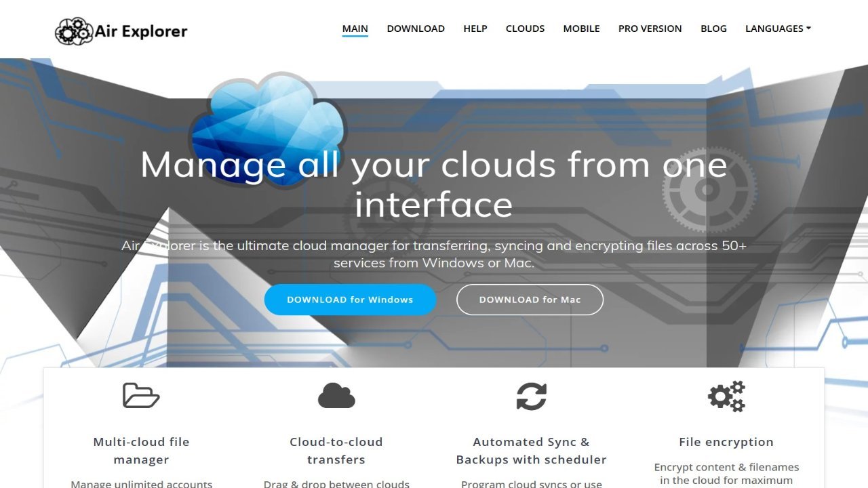Navigate to the CLOUDS page
Screen dimensions: 868x488
coord(526,28)
